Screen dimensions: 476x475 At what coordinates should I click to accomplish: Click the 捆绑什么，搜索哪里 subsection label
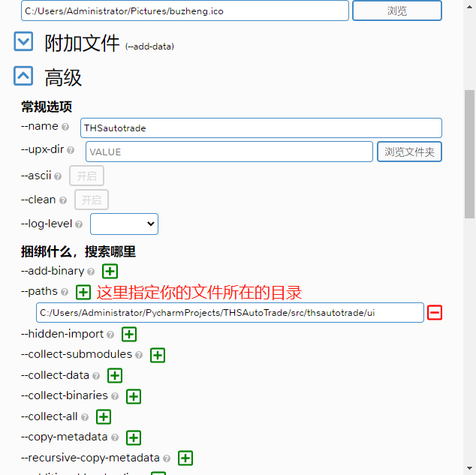(x=78, y=251)
